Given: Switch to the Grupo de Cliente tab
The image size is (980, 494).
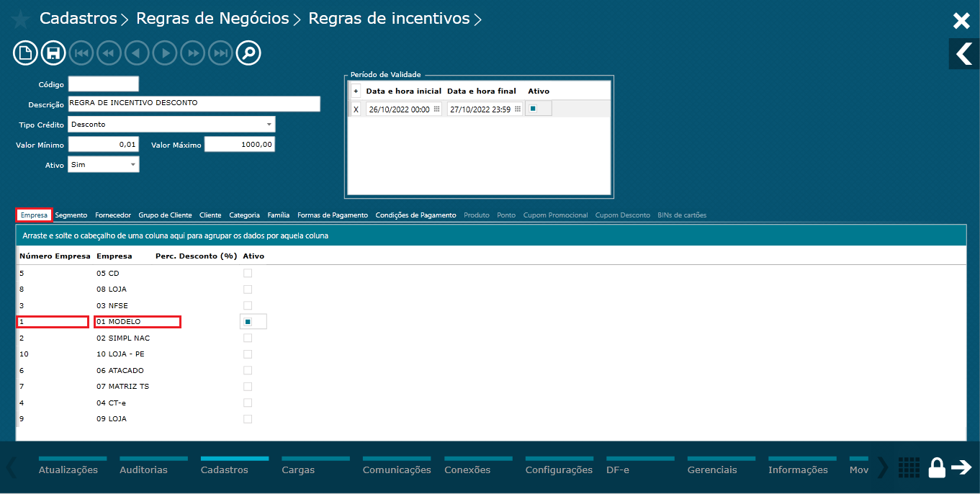Looking at the screenshot, I should 166,215.
